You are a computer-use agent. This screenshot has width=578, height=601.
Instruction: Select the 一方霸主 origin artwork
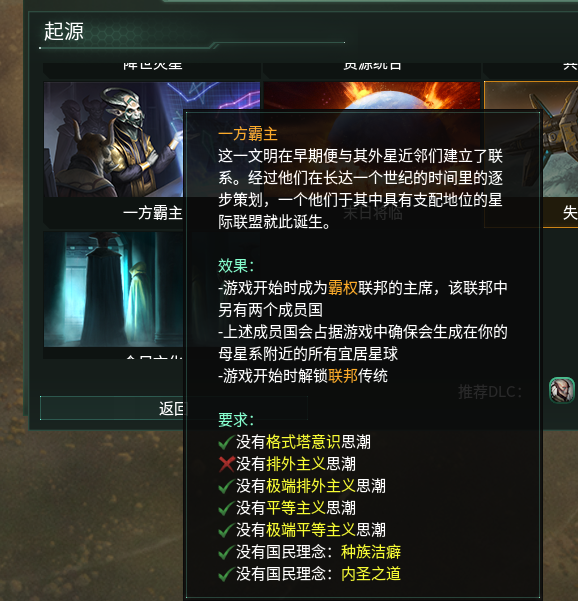tap(114, 139)
